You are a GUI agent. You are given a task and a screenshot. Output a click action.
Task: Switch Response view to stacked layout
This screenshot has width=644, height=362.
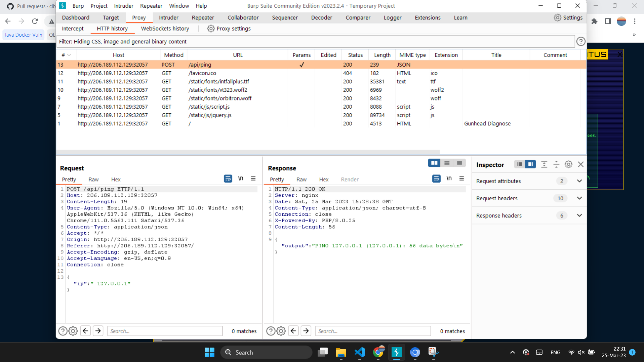[447, 163]
